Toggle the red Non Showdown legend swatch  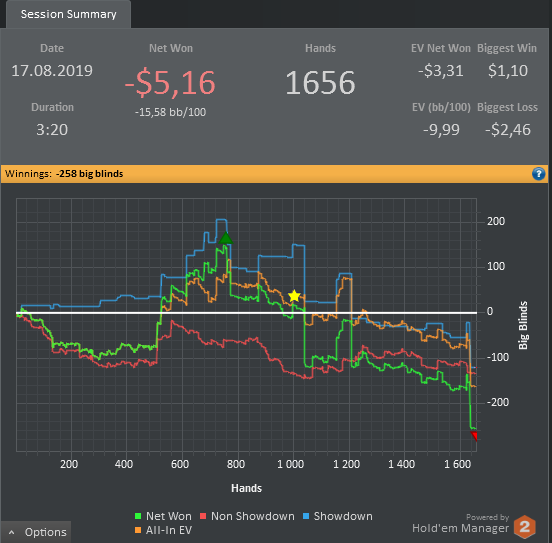point(203,516)
